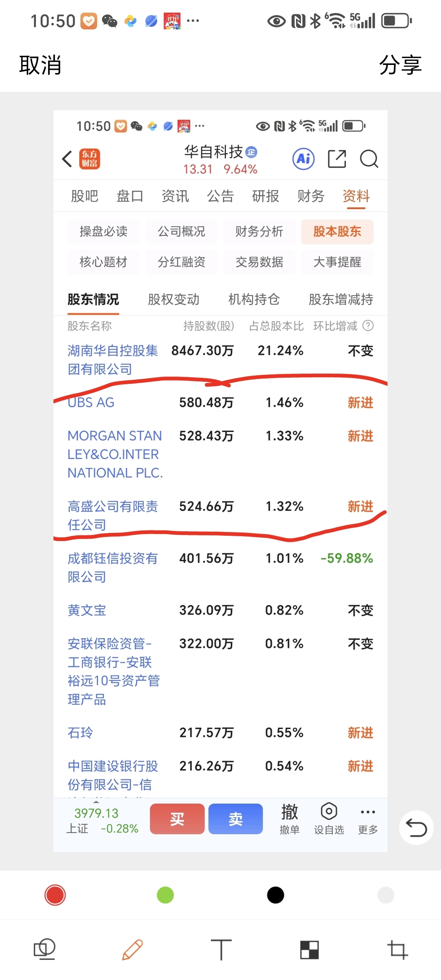Open the shapes tool in bottom toolbar
Image resolution: width=441 pixels, height=980 pixels.
[44, 949]
